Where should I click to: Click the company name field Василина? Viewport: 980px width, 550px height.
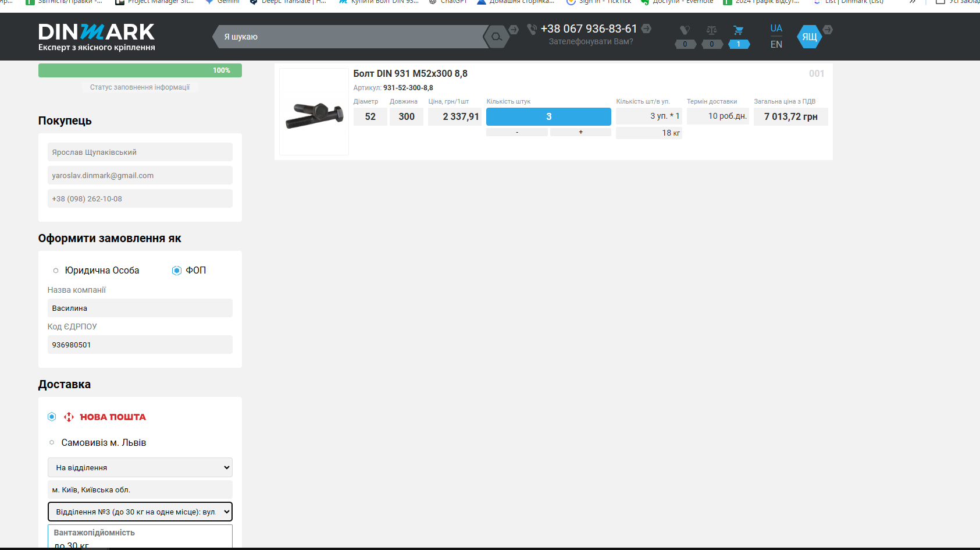tap(140, 308)
